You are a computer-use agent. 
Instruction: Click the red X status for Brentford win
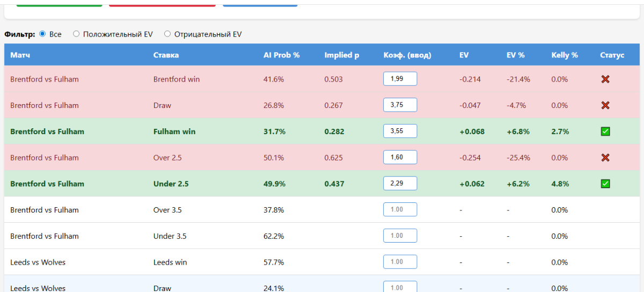(605, 79)
